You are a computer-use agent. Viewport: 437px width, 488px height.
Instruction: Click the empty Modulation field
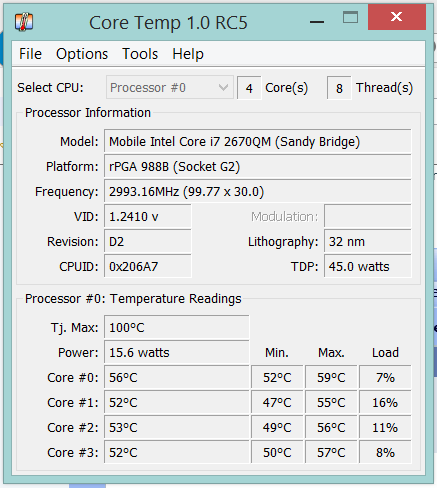point(368,217)
